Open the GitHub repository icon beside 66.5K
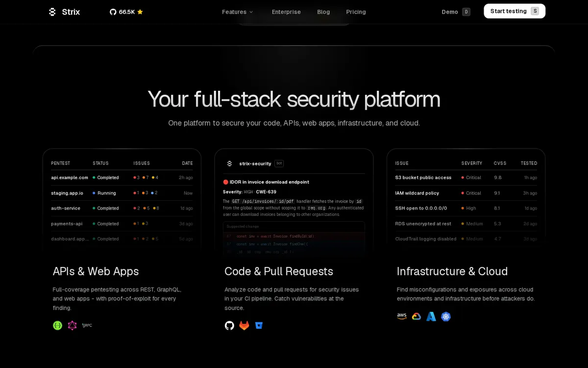Screen dimensions: 588x368 click(113, 12)
